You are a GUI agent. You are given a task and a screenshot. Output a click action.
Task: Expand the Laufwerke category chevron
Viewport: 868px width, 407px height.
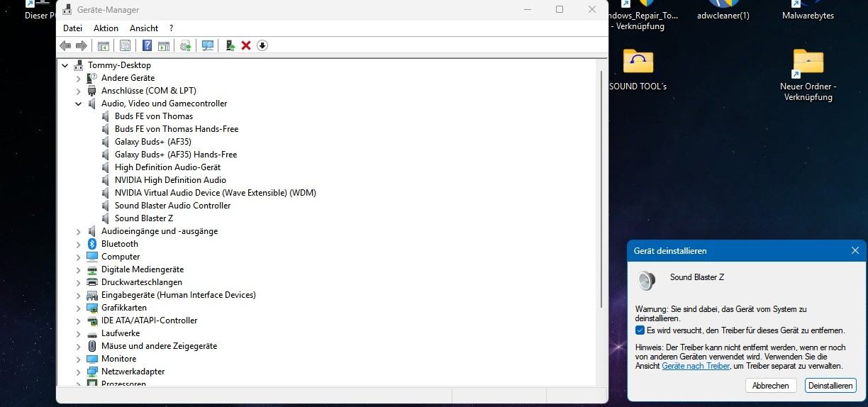tap(79, 333)
